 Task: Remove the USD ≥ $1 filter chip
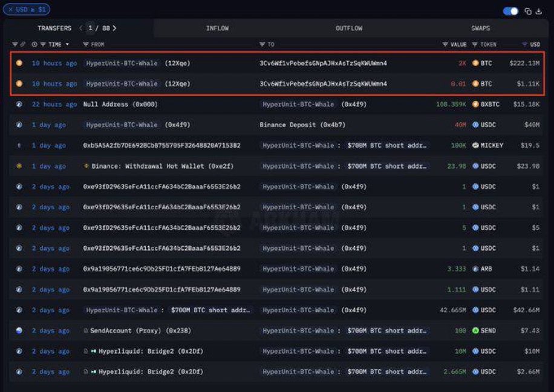pos(10,10)
